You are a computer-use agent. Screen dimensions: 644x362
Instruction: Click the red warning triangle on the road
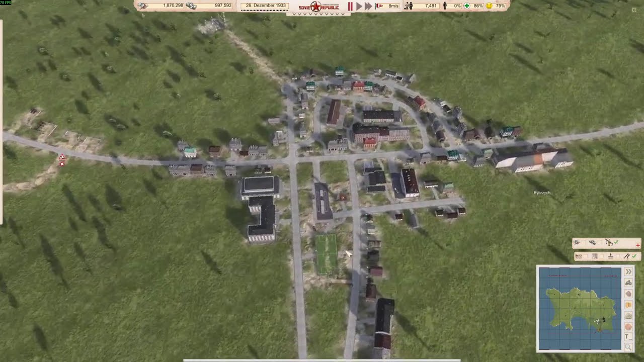pyautogui.click(x=62, y=158)
